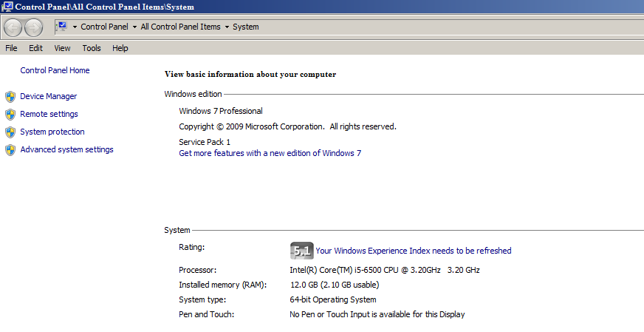Click the shield icon beside System protection
Screen dimensions: 644x332
pyautogui.click(x=10, y=132)
